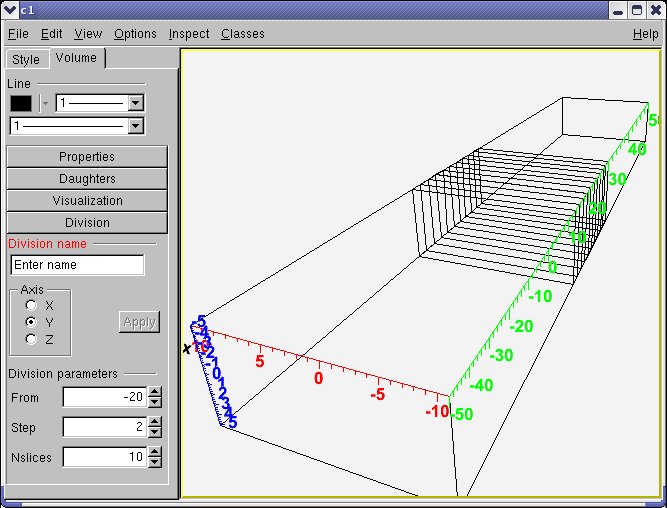667x508 pixels.
Task: Decrease the Step value with down arrow
Action: (x=154, y=432)
